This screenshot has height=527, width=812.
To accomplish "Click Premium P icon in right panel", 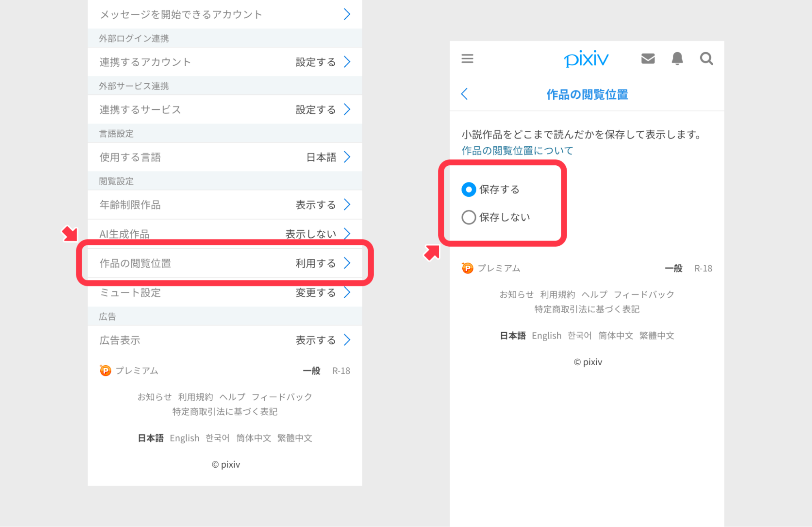I will point(468,268).
